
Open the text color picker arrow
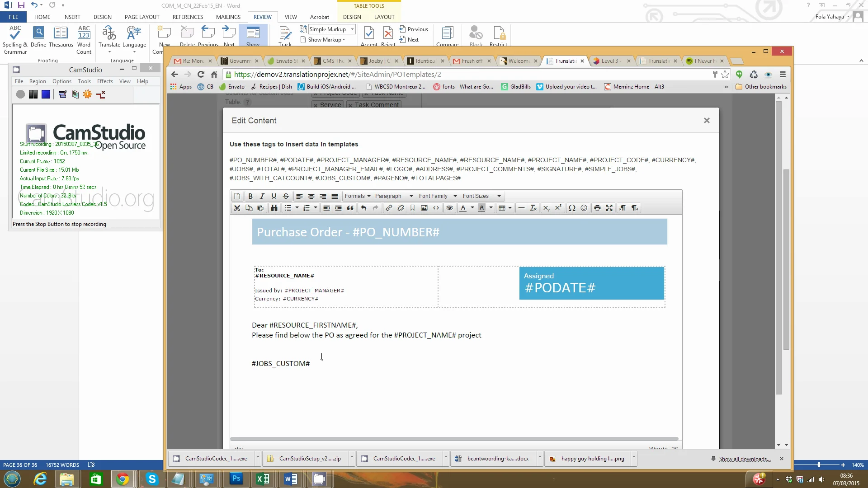(x=472, y=208)
